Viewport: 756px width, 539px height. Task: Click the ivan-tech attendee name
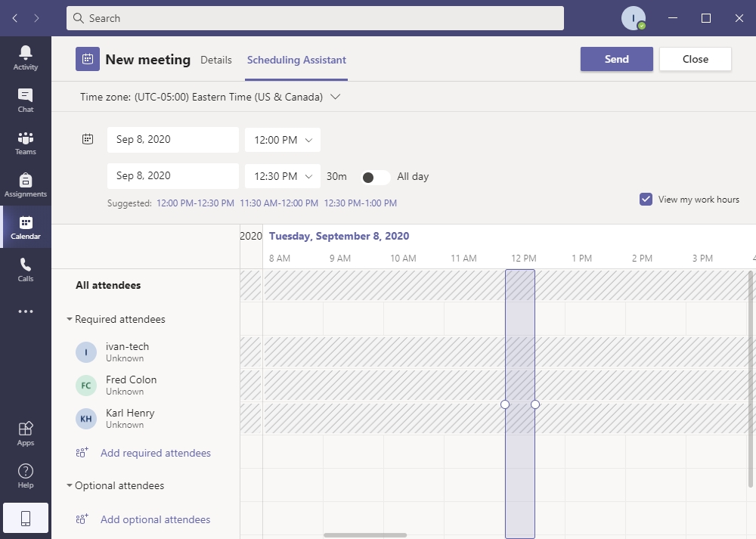point(127,347)
